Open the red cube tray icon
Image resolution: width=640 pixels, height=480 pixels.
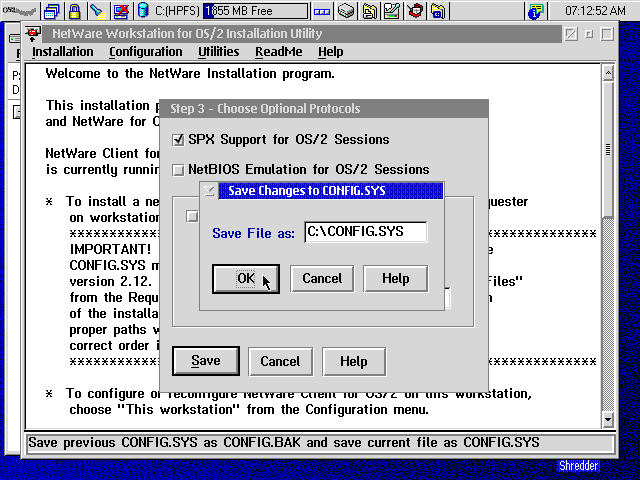coord(415,11)
